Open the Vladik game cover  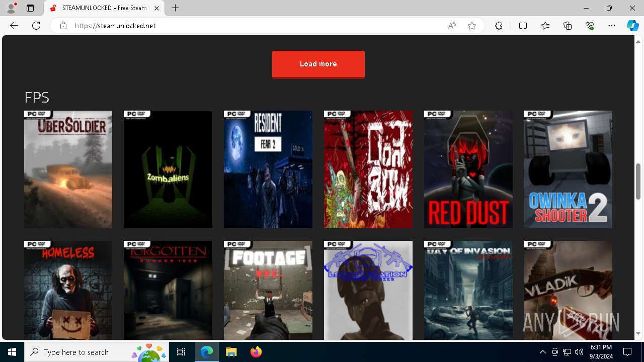click(x=568, y=290)
